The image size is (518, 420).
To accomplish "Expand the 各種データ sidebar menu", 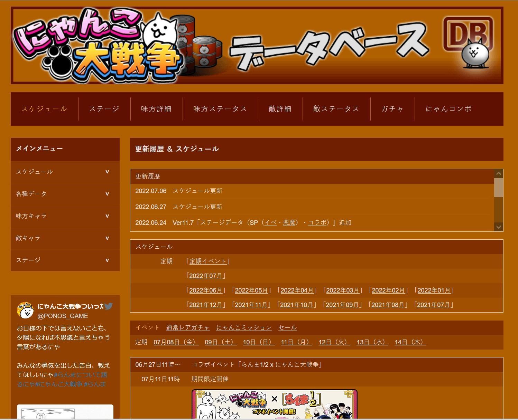I will [65, 194].
